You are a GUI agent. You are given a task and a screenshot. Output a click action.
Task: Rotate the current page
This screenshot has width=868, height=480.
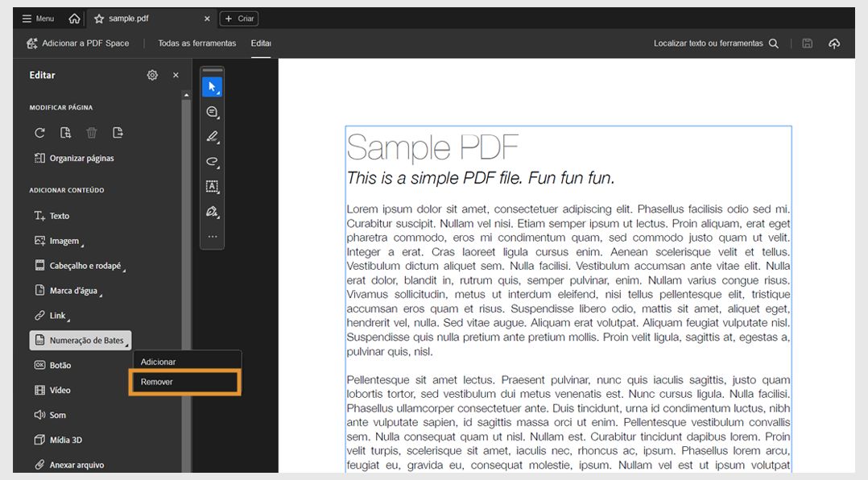(39, 132)
